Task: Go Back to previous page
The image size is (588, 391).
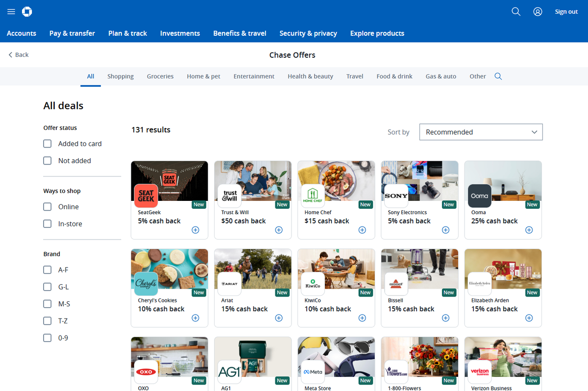Action: (19, 55)
